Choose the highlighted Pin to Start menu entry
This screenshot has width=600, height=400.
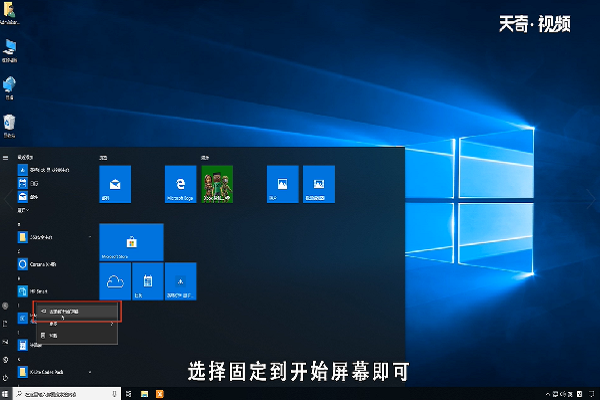pyautogui.click(x=77, y=312)
